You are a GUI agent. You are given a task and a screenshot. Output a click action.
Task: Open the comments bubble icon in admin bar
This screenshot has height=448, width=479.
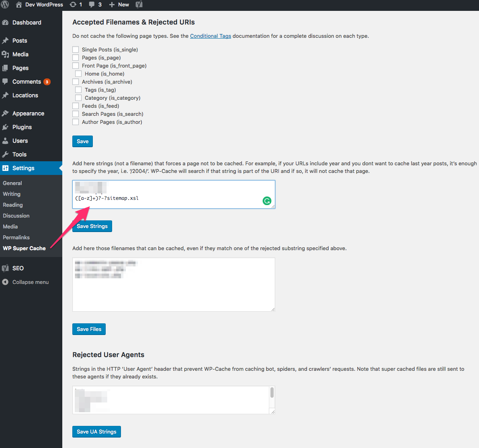(x=92, y=4)
